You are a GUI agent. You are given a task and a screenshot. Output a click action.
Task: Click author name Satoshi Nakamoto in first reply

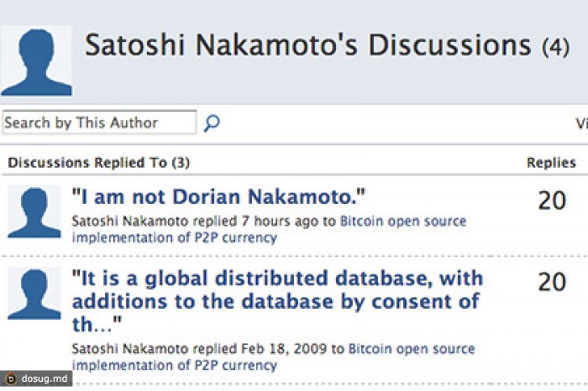[x=130, y=222]
